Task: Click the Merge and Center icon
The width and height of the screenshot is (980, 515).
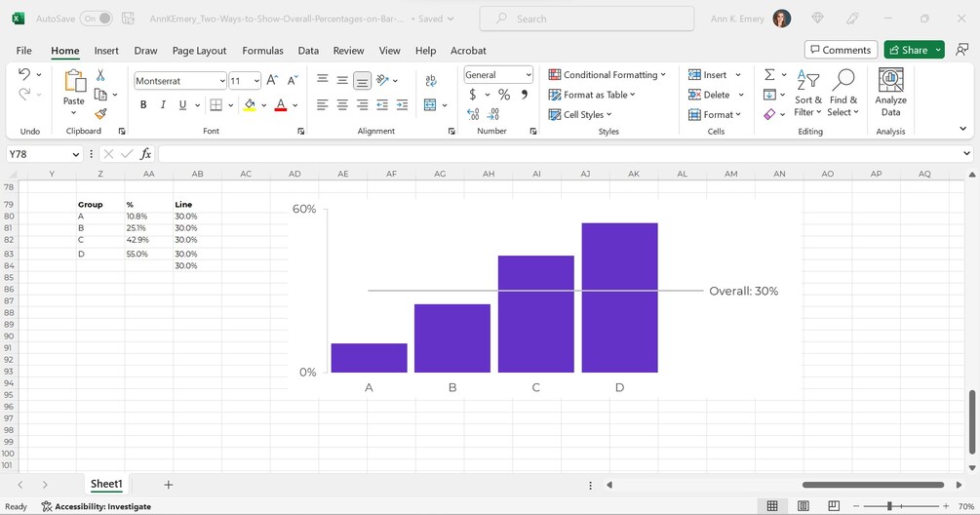Action: pos(430,104)
